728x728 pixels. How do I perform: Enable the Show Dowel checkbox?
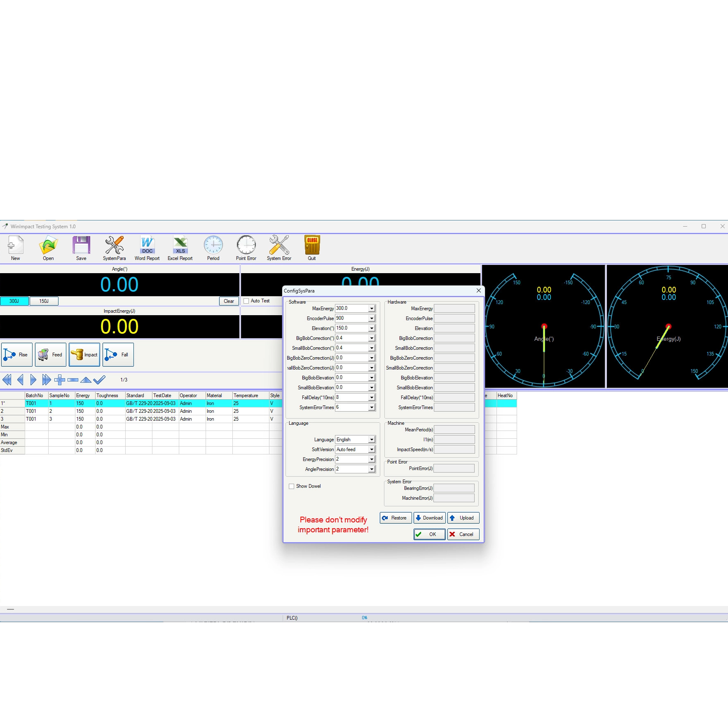click(x=292, y=486)
